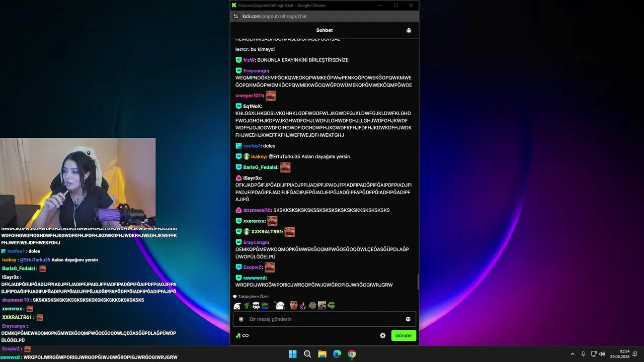This screenshot has width=644, height=362.
Task: Click the 'BUNUNLA ERAYINKİNİ BİRLEŞTİRSENİZE' message text
Action: pos(303,60)
